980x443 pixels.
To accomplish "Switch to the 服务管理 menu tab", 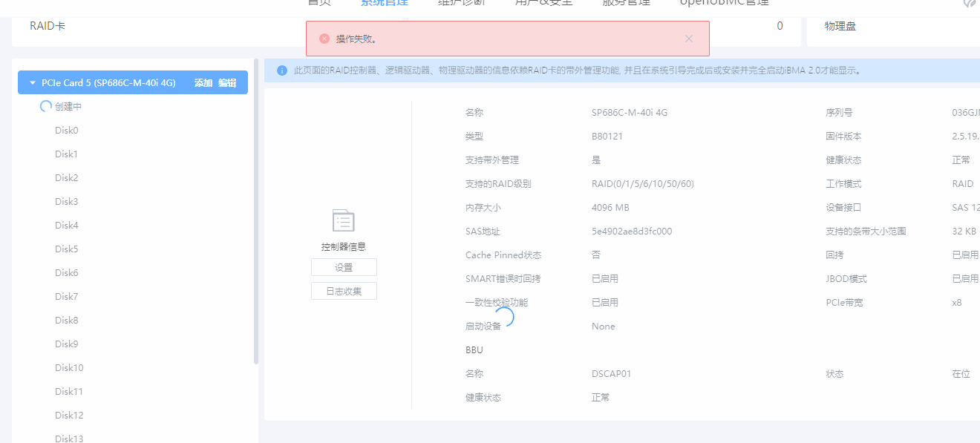I will point(624,2).
